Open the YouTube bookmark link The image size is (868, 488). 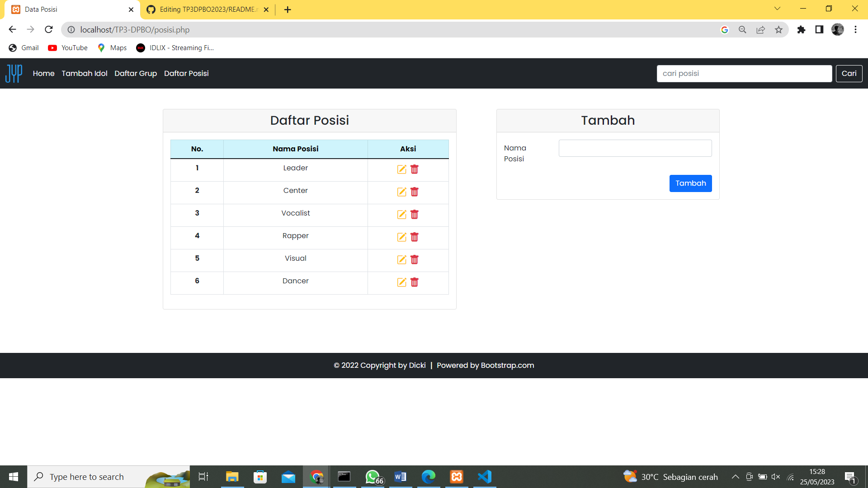pos(67,48)
